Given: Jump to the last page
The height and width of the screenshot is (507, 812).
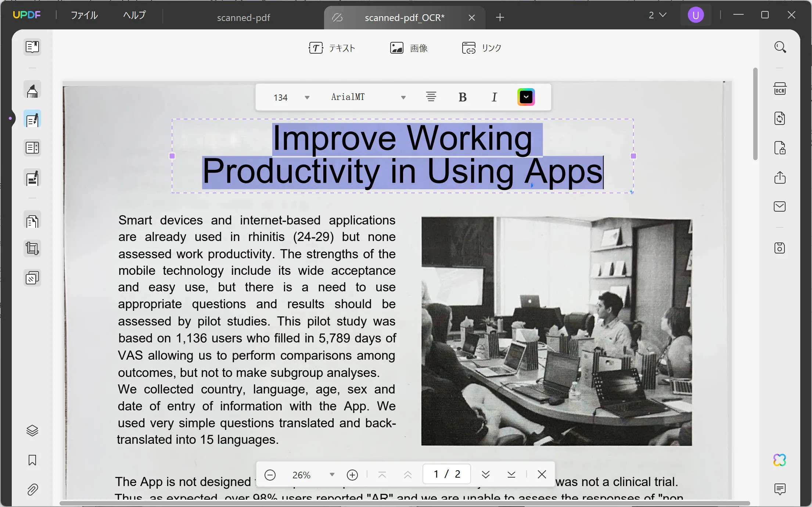Looking at the screenshot, I should click(x=511, y=475).
